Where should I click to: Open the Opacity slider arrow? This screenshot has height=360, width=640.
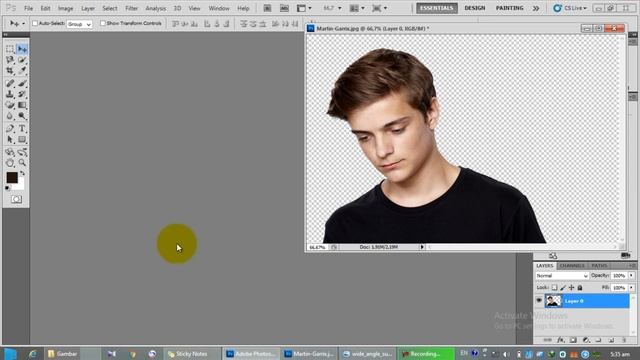[x=631, y=276]
